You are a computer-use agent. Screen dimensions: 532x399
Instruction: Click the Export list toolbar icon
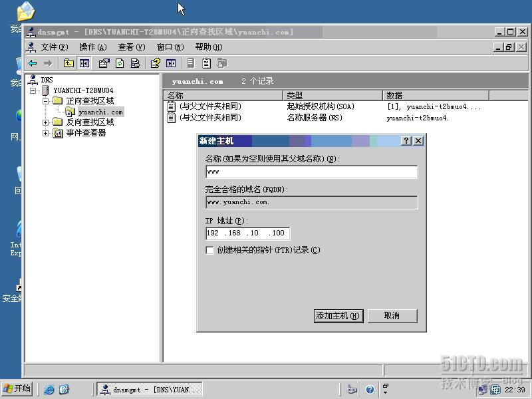(135, 63)
